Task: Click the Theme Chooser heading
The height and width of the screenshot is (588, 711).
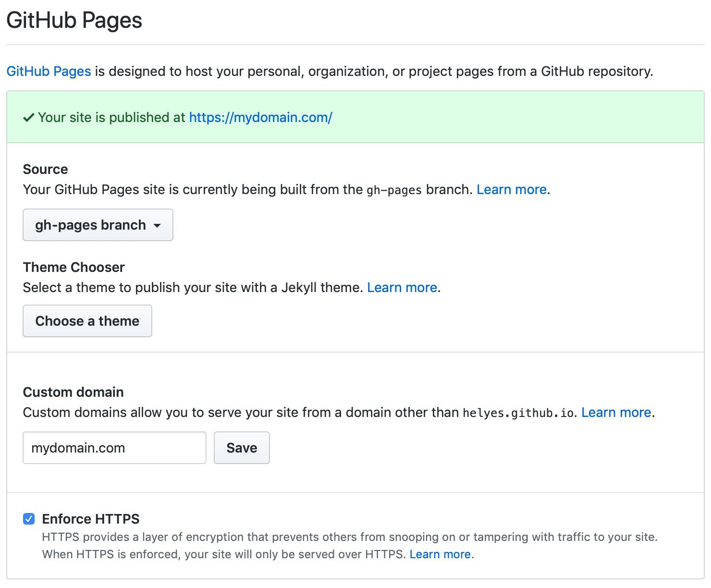Action: 74,267
